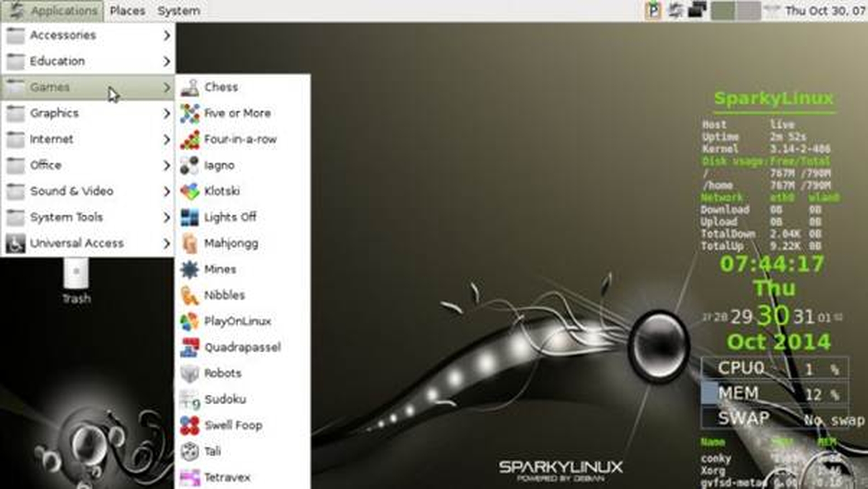868x489 pixels.
Task: Launch Klotski puzzle icon
Action: pos(190,191)
